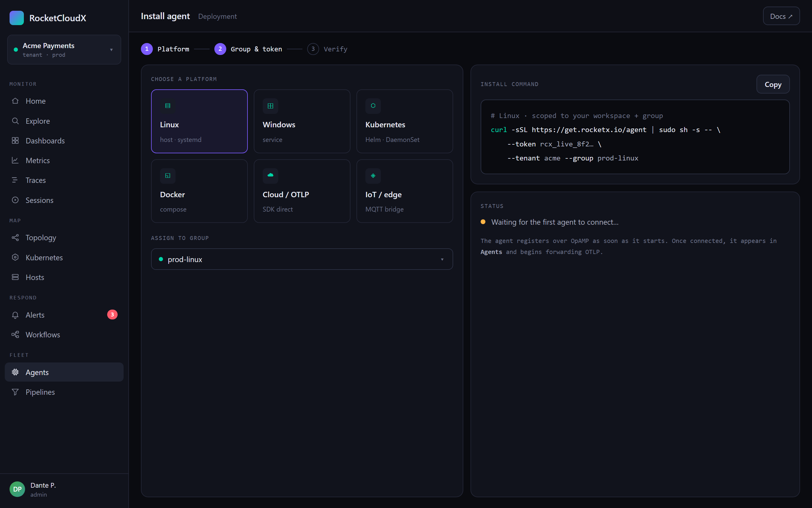Click the Traces lines icon
This screenshot has width=812, height=508.
click(x=15, y=180)
